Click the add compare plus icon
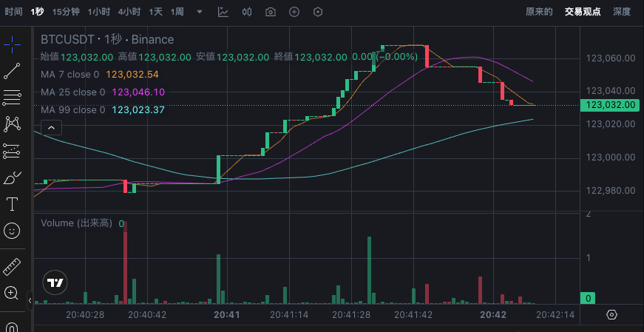644x332 pixels. click(294, 12)
